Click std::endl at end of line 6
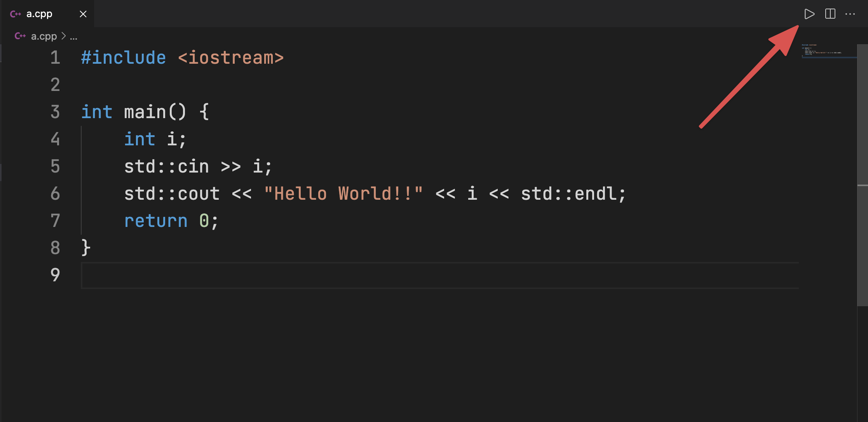 click(573, 194)
